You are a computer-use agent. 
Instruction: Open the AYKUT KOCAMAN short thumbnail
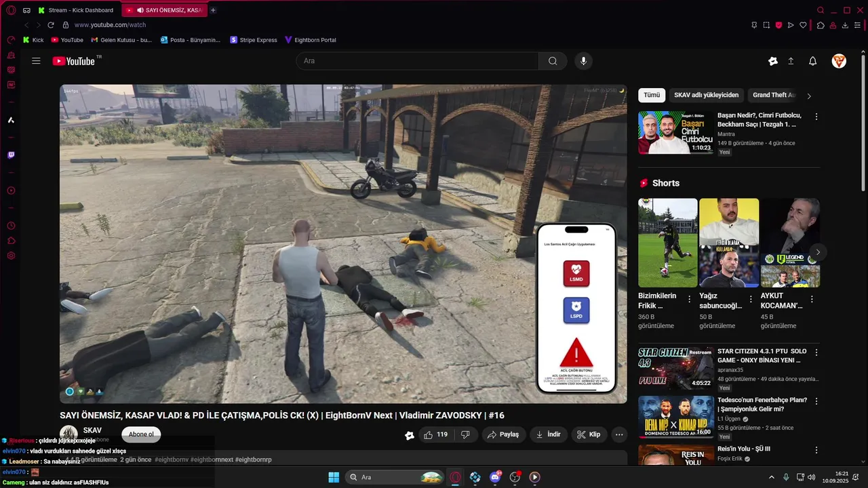[x=790, y=243]
